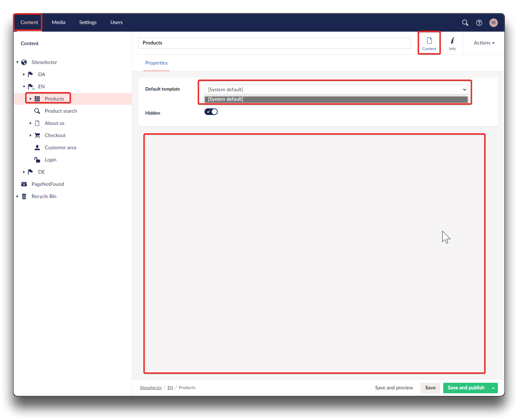Toggle the Hidden switch
Viewport: 518px width, 420px height.
[211, 112]
